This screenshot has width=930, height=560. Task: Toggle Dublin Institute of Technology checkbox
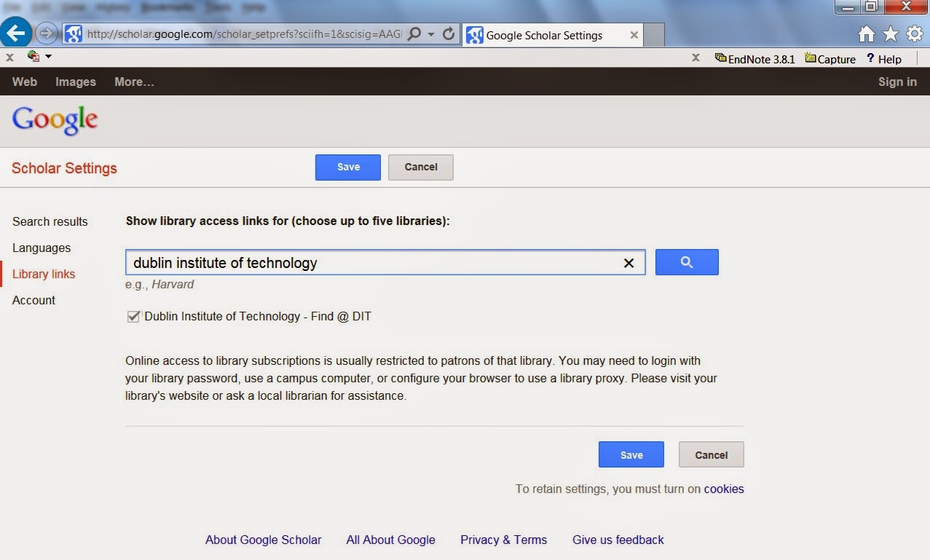click(133, 316)
